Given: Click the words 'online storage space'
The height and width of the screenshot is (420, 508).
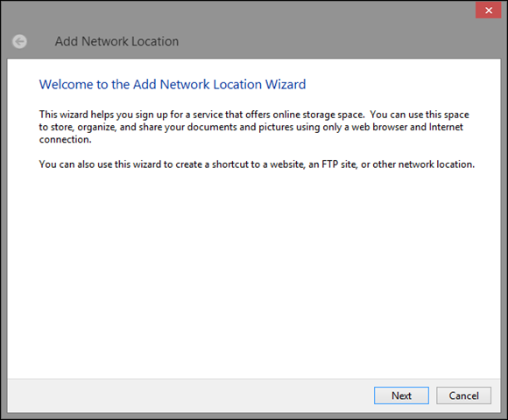Looking at the screenshot, I should point(319,115).
